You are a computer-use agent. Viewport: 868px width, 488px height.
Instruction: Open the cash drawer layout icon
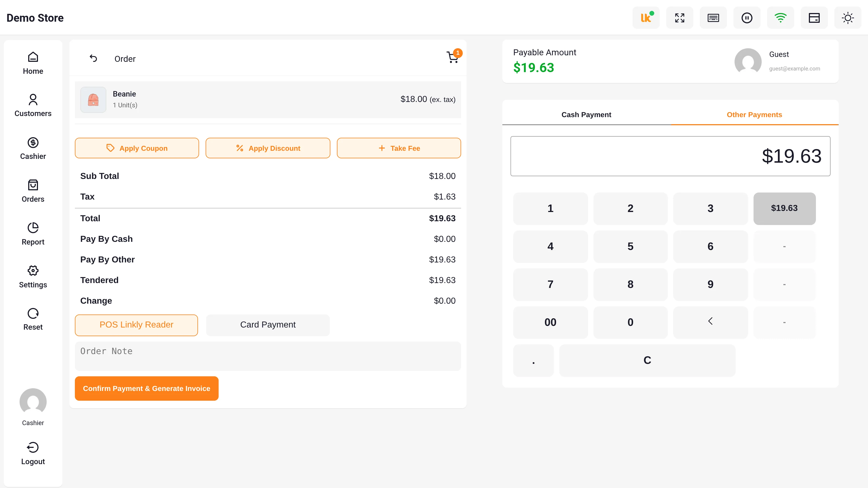click(814, 18)
